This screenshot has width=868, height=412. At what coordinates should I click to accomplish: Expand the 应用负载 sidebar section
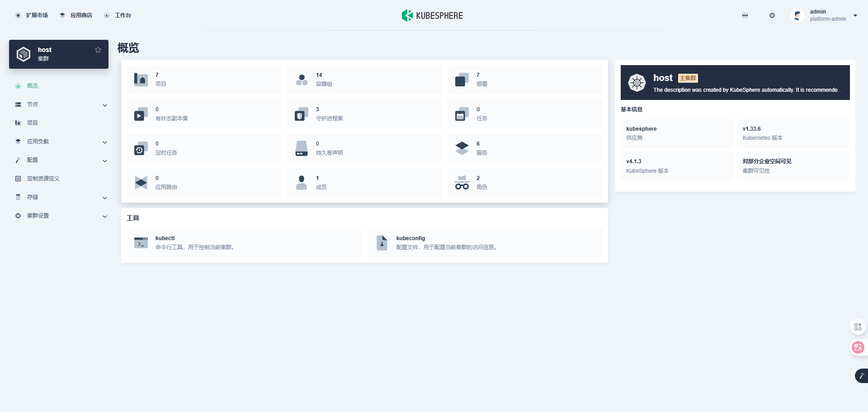[x=61, y=142]
